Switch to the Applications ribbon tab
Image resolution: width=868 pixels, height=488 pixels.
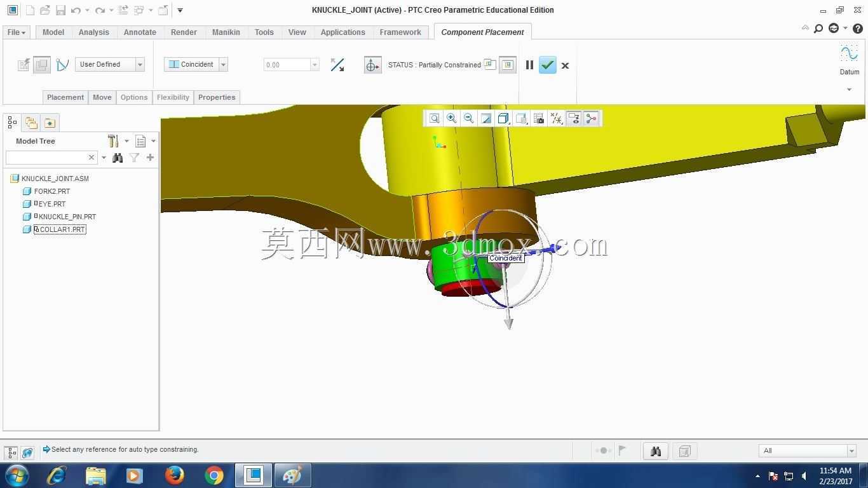pos(342,32)
